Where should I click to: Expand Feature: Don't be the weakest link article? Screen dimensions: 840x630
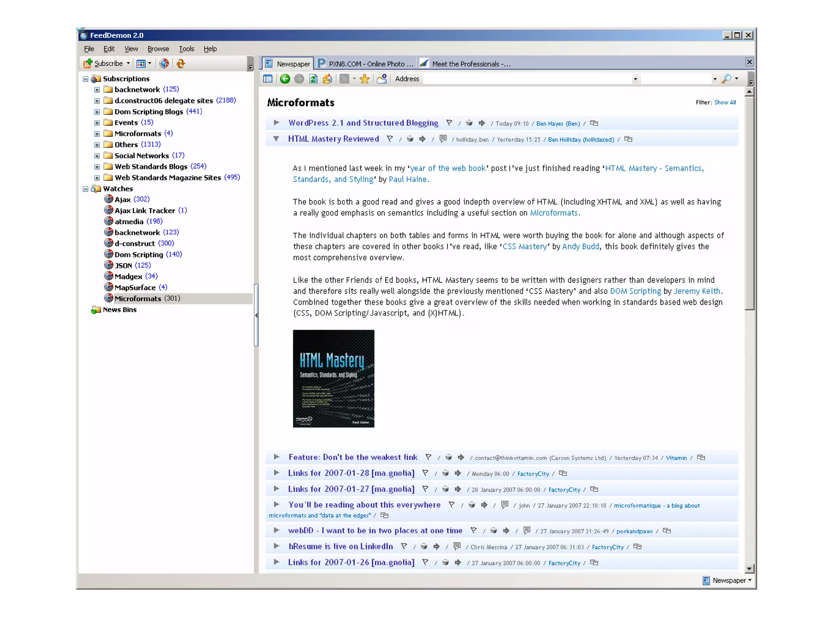click(x=276, y=457)
